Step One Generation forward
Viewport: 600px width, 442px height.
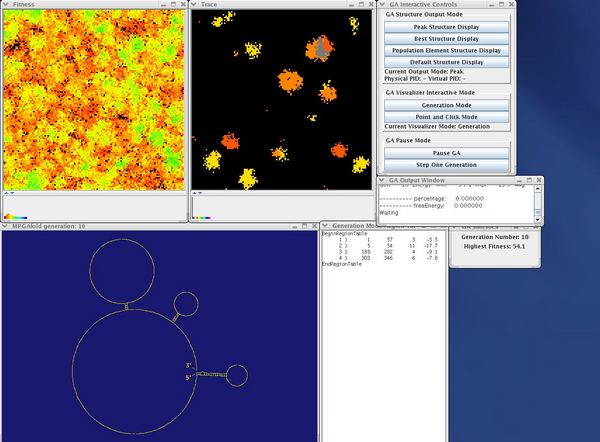pos(447,164)
